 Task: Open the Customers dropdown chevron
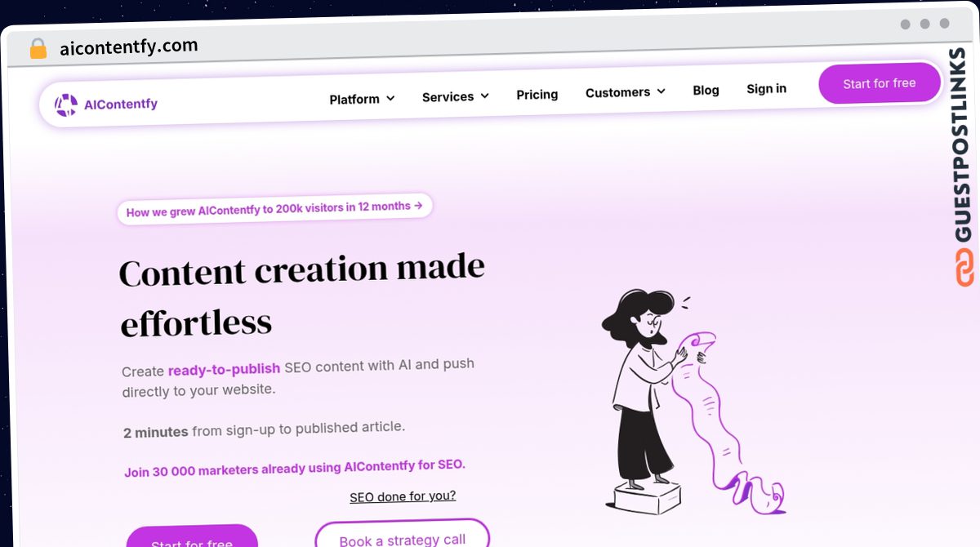tap(661, 91)
